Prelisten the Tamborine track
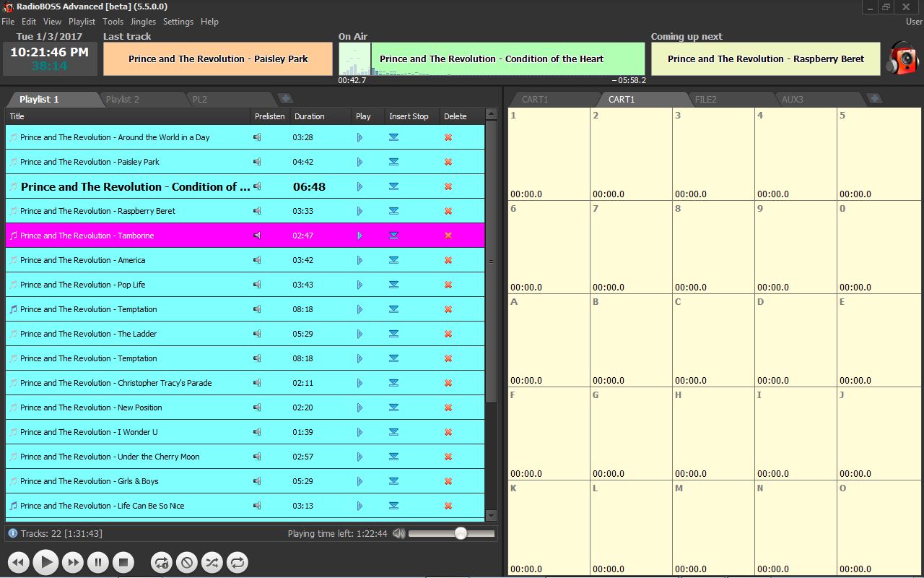The width and height of the screenshot is (924, 578). 257,236
